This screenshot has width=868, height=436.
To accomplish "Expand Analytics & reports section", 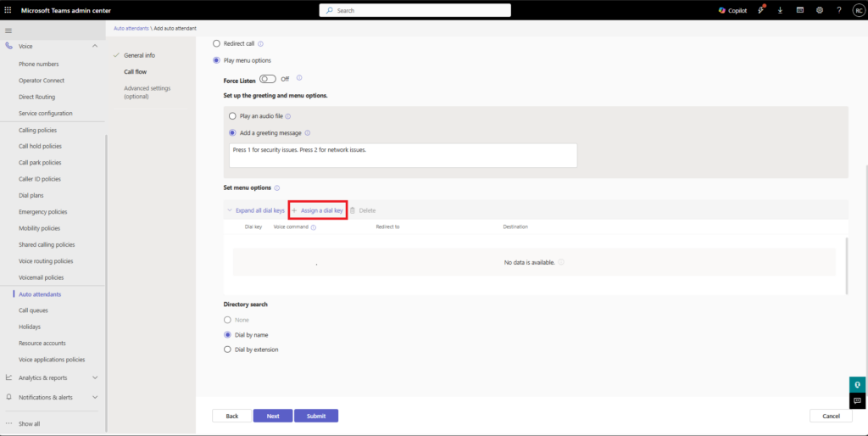I will tap(95, 377).
